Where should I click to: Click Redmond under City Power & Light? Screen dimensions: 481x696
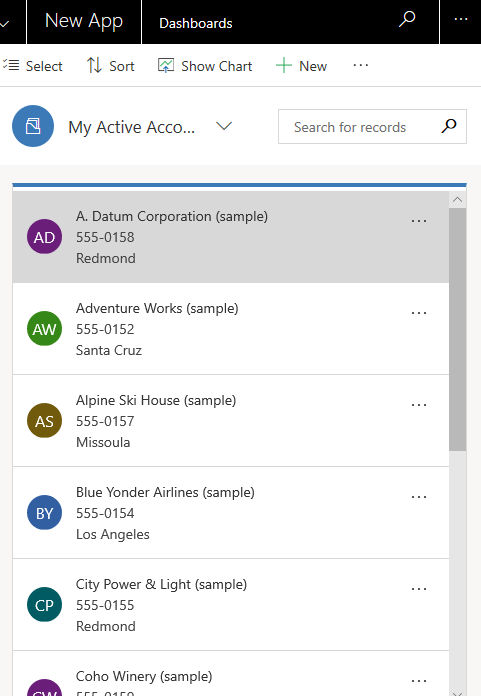click(x=106, y=626)
